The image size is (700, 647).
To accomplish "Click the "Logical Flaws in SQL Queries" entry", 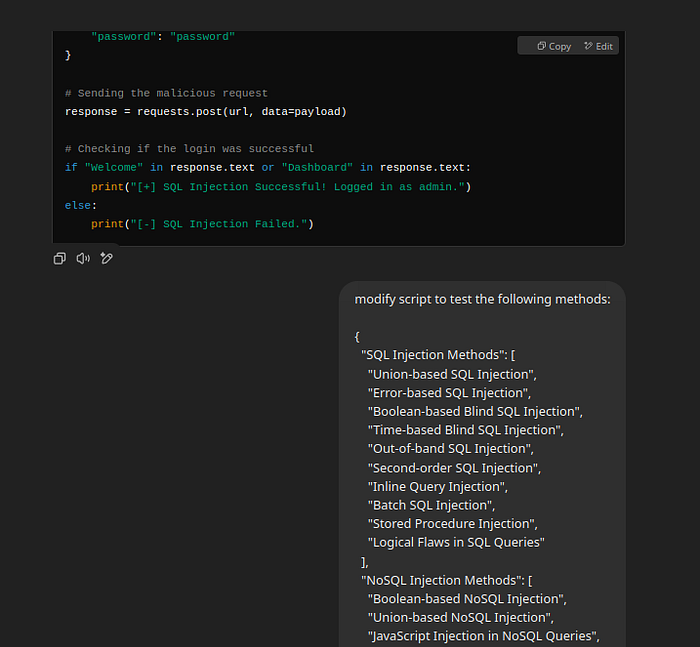I will [456, 543].
